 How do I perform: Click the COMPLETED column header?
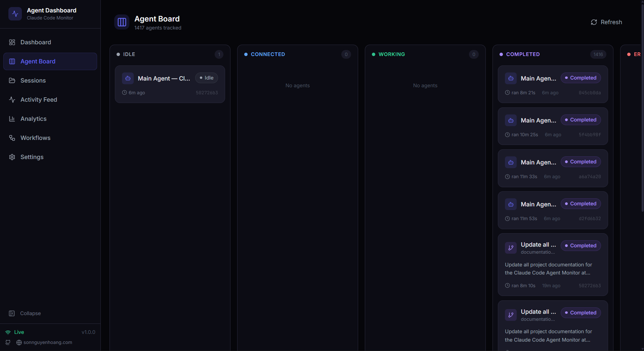(x=523, y=54)
